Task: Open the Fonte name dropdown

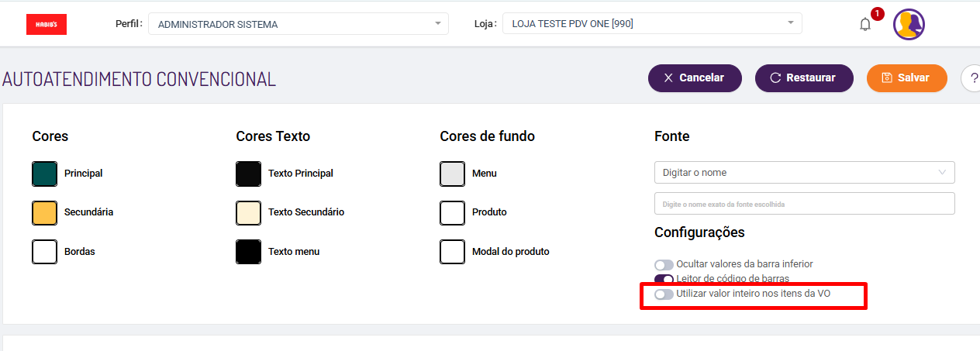Action: pos(804,172)
